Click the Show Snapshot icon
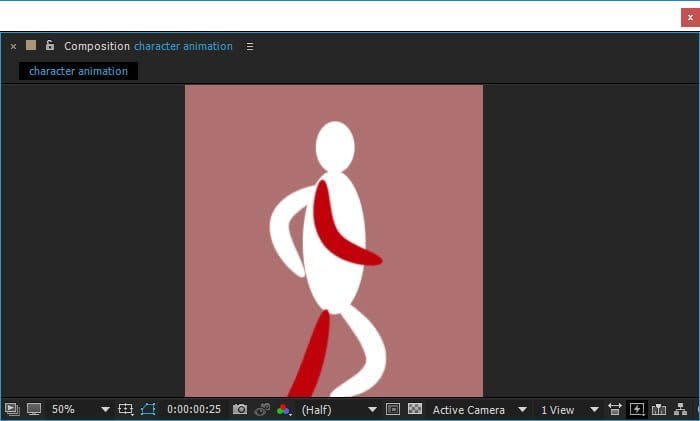Screen dimensions: 700x421 (262, 409)
